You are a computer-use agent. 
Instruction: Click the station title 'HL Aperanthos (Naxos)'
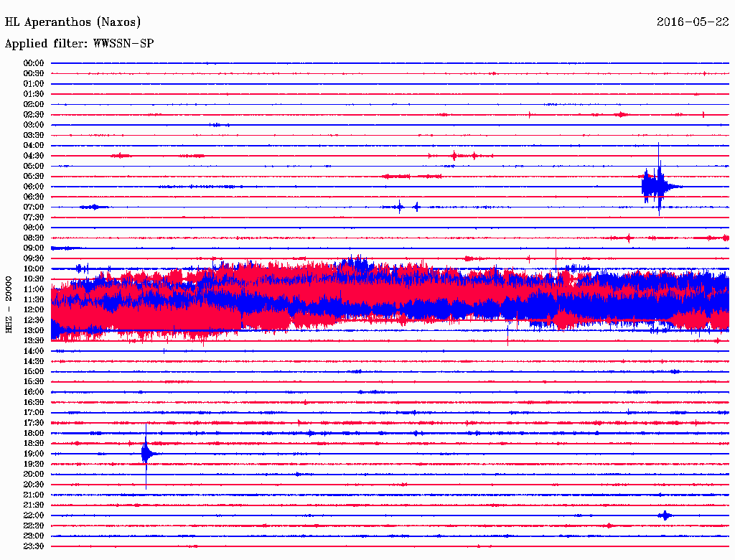click(72, 22)
